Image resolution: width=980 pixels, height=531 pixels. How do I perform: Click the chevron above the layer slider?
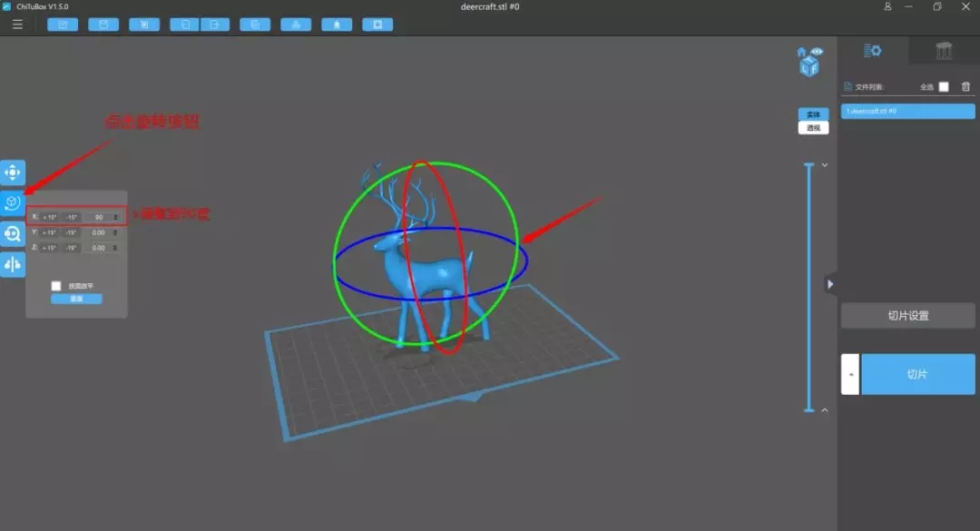click(824, 165)
